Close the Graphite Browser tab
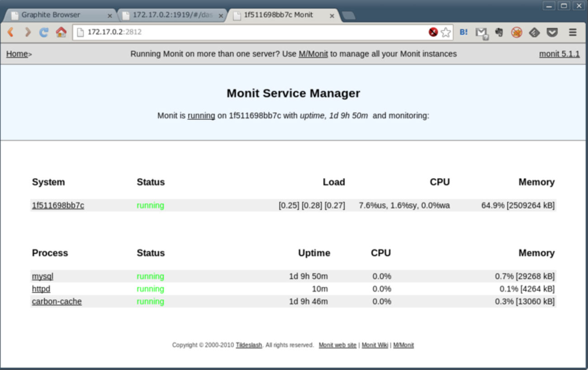Image resolution: width=588 pixels, height=370 pixels. [x=109, y=15]
